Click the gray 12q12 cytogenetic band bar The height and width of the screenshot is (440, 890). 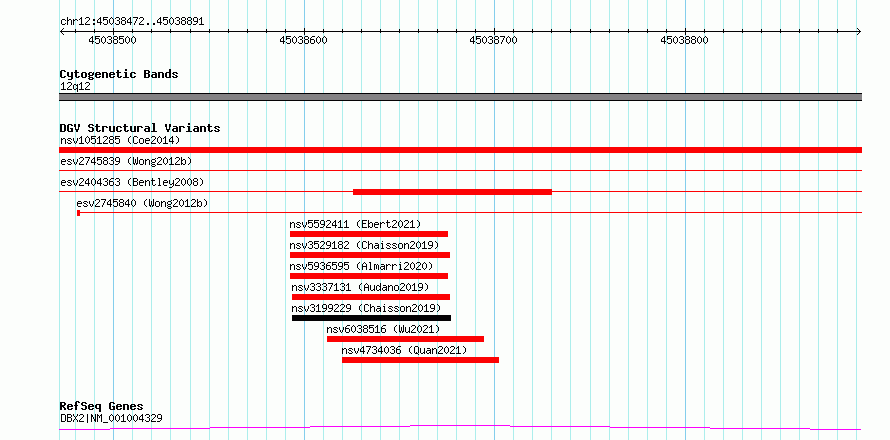460,97
